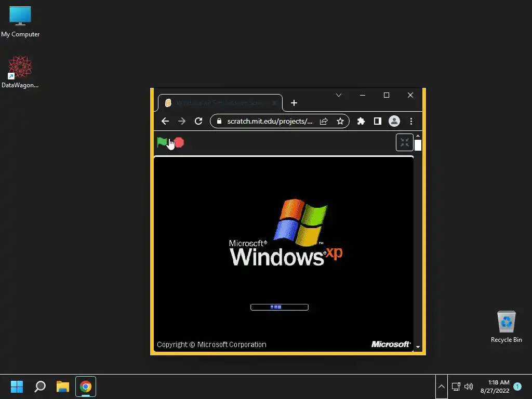
Task: Exit full screen mode in Scratch player
Action: [x=404, y=142]
